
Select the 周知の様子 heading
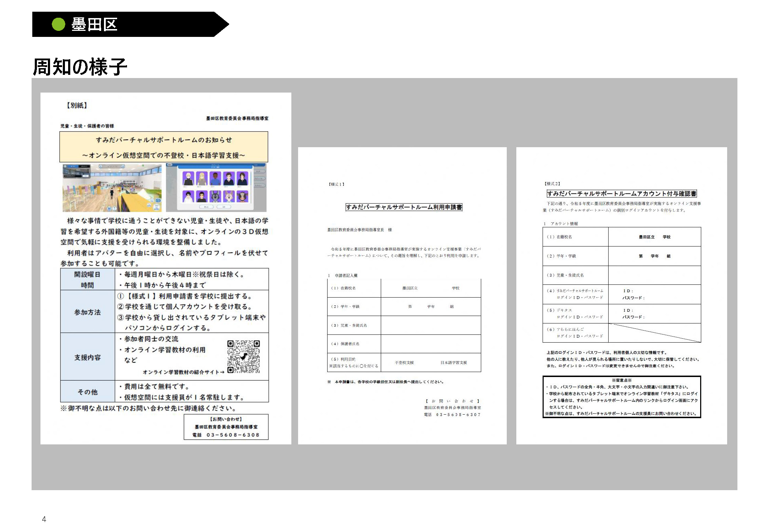(80, 67)
